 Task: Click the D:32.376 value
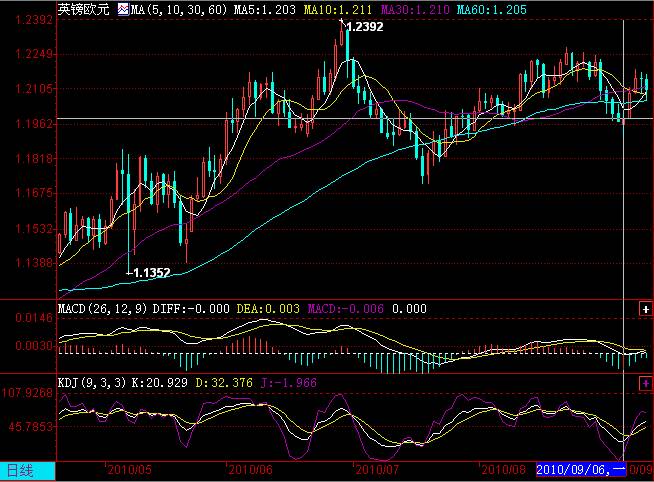point(224,382)
